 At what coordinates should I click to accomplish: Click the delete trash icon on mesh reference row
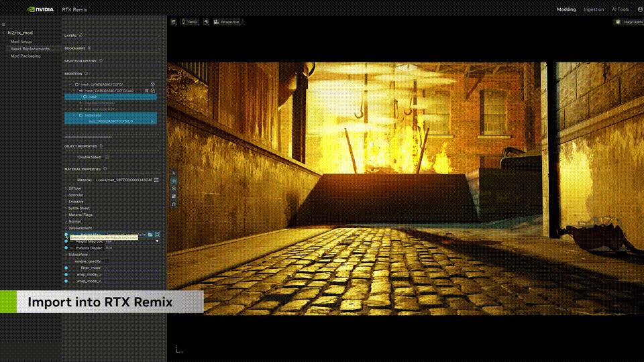[147, 90]
